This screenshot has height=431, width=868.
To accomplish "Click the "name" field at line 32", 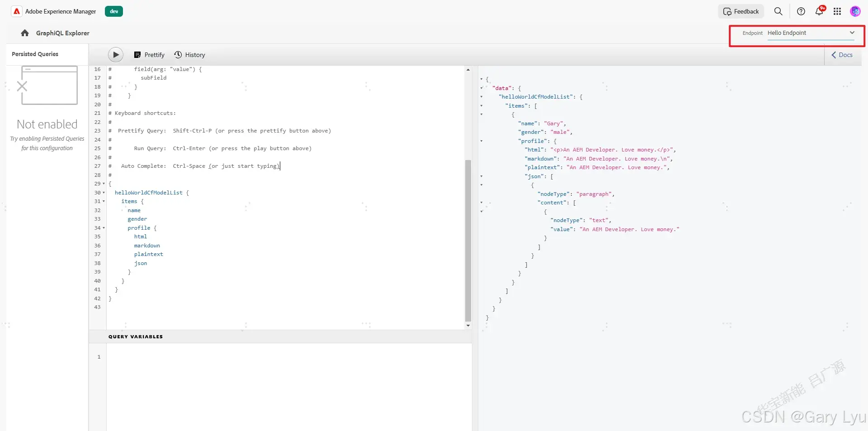I will click(x=134, y=210).
